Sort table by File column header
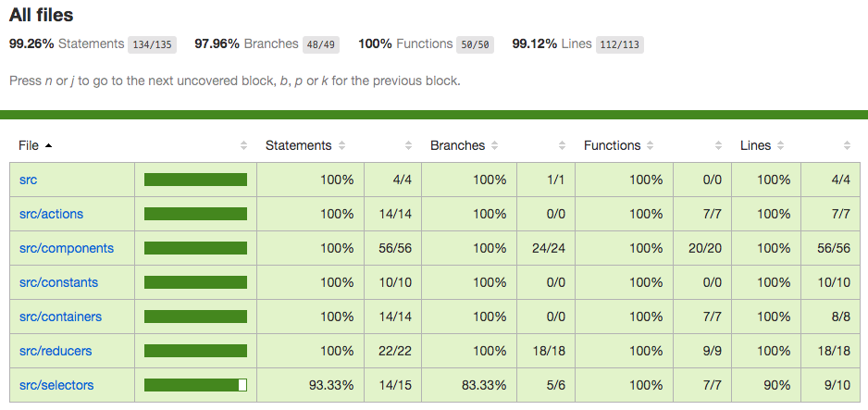 pos(29,145)
